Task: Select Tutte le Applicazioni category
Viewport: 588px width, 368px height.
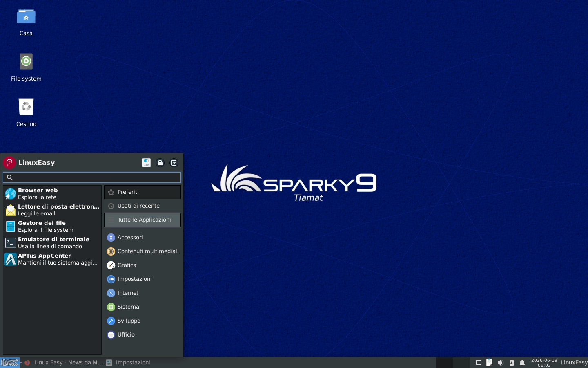Action: pos(143,220)
